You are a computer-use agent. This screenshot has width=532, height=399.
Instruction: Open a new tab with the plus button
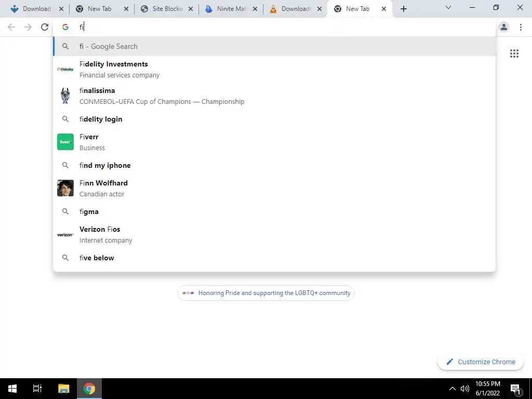point(403,9)
